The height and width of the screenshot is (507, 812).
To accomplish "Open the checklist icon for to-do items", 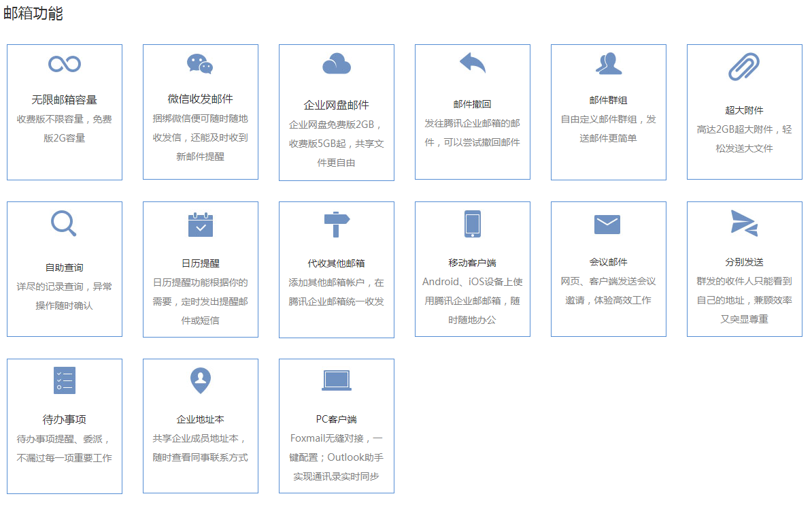I will pos(65,380).
